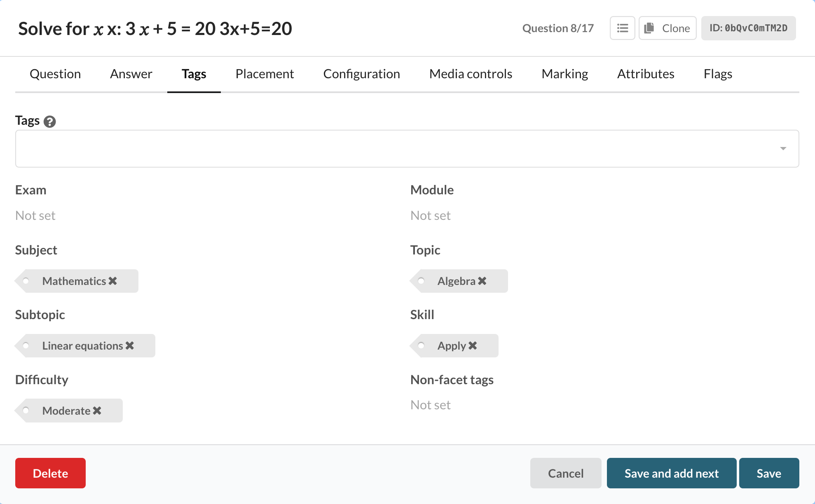Open the Answer tab
Viewport: 815px width, 504px height.
pos(131,74)
